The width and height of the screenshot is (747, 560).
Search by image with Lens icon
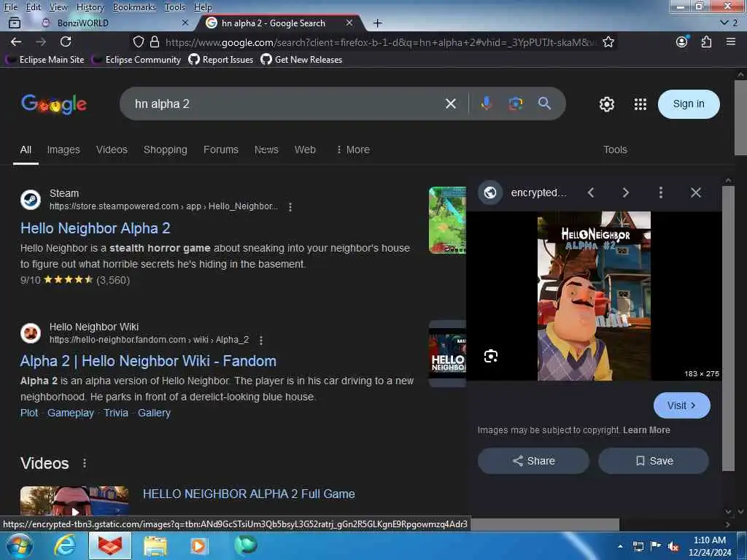(516, 104)
